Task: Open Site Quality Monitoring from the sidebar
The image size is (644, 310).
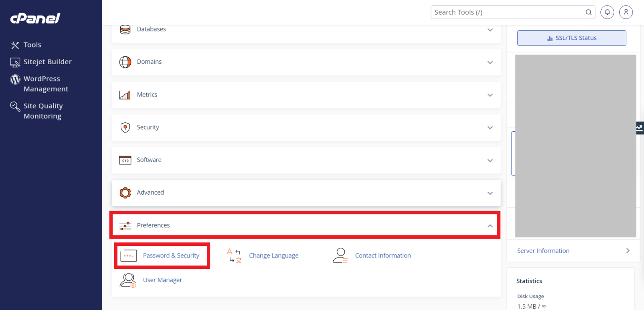Action: tap(42, 111)
